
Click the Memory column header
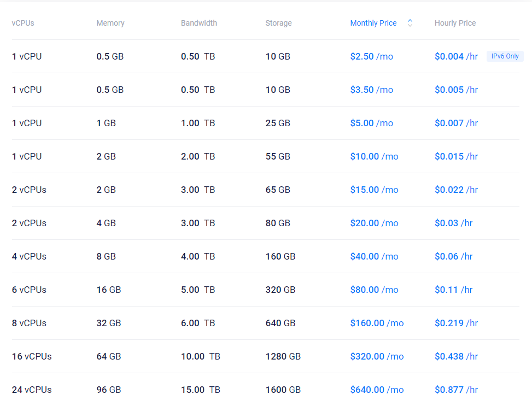(110, 23)
